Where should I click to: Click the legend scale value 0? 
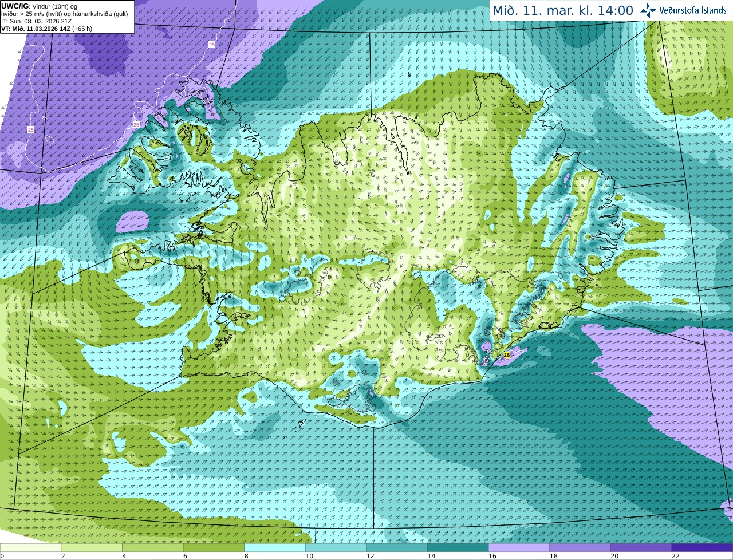click(2, 555)
